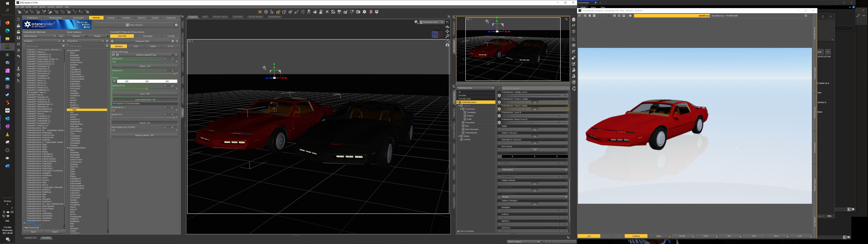Viewport: 868px width, 244px height.
Task: Open the Render menu
Action: click(42, 7)
